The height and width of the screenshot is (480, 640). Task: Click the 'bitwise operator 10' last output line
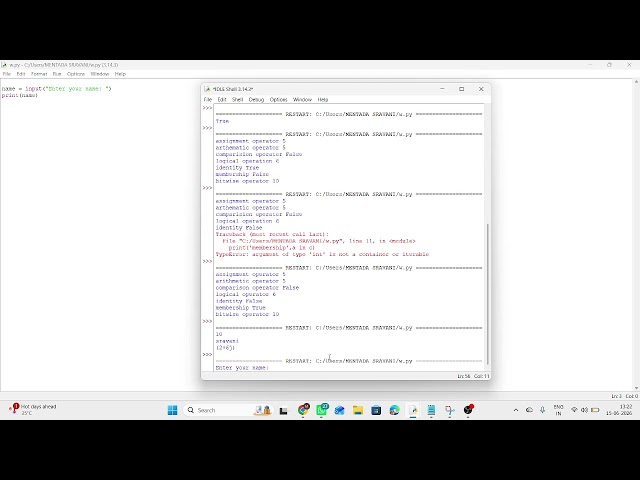[247, 314]
